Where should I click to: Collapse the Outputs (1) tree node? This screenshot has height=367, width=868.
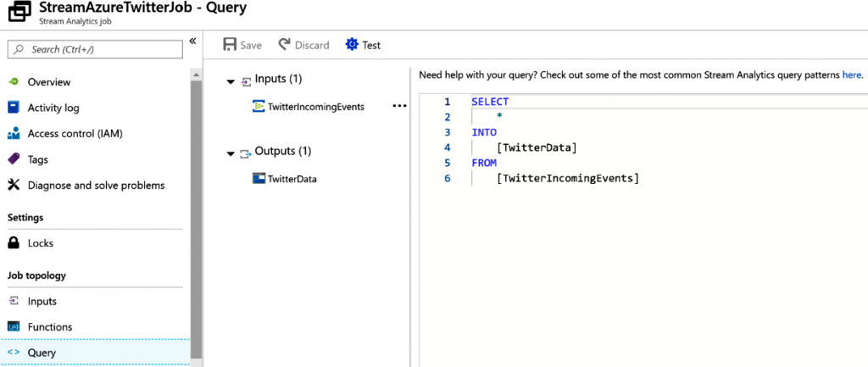tap(231, 153)
